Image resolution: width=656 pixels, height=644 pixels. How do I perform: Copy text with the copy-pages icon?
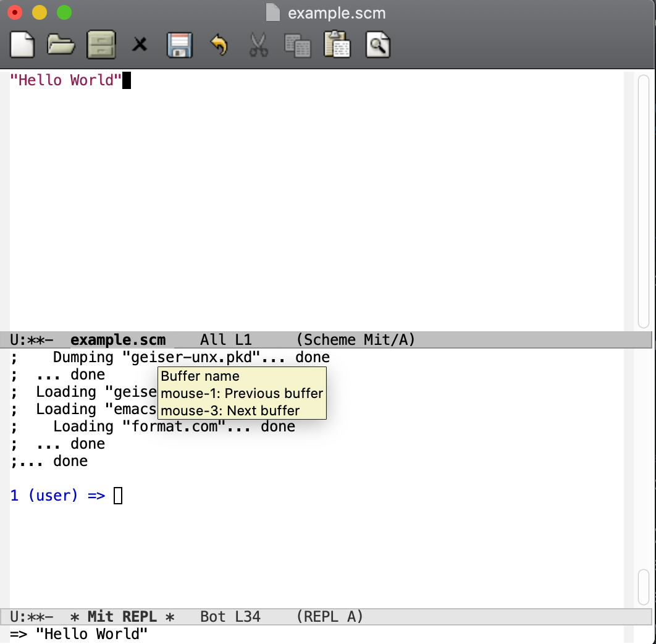(298, 44)
